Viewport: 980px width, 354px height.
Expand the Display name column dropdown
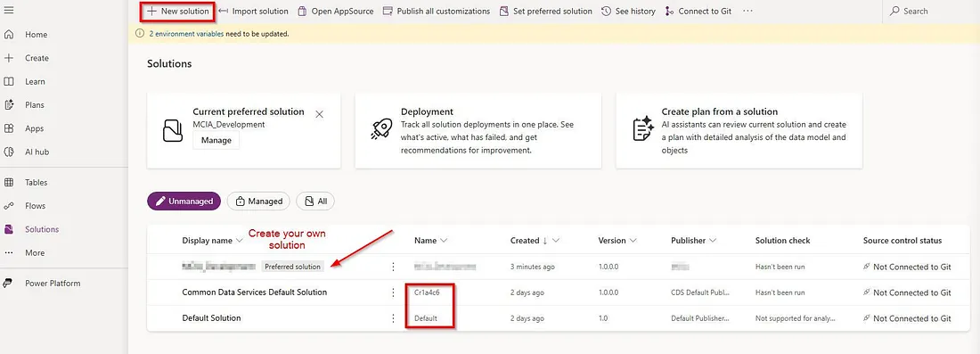point(239,241)
